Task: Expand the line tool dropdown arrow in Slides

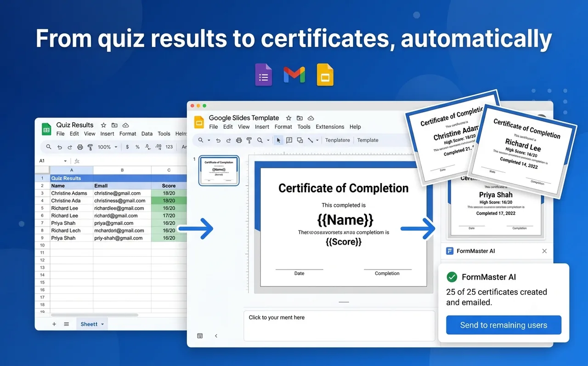Action: 317,140
